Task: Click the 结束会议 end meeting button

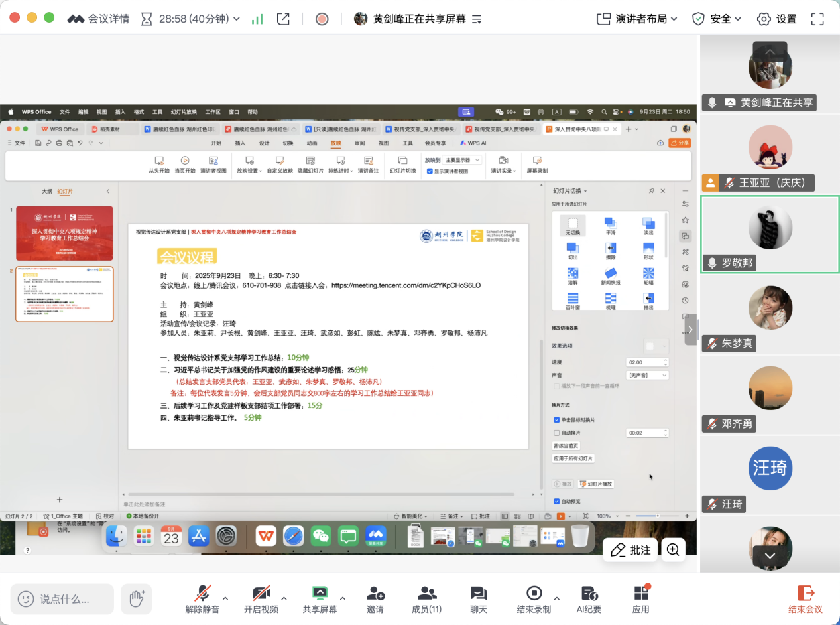Action: coord(805,599)
